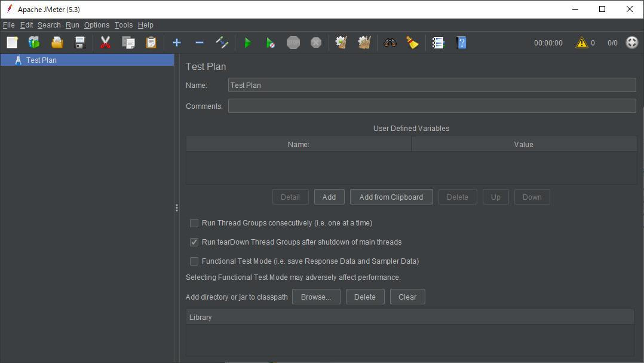
Task: Open the Tools menu
Action: 123,25
